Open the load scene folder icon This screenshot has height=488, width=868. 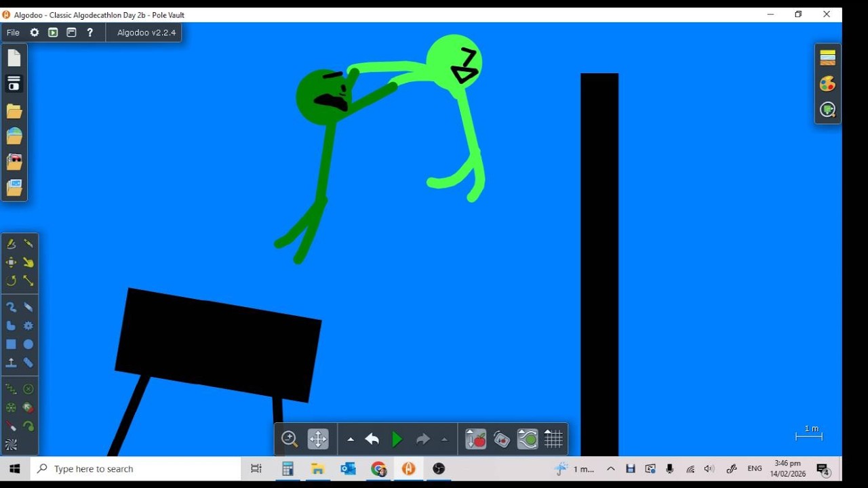(14, 110)
